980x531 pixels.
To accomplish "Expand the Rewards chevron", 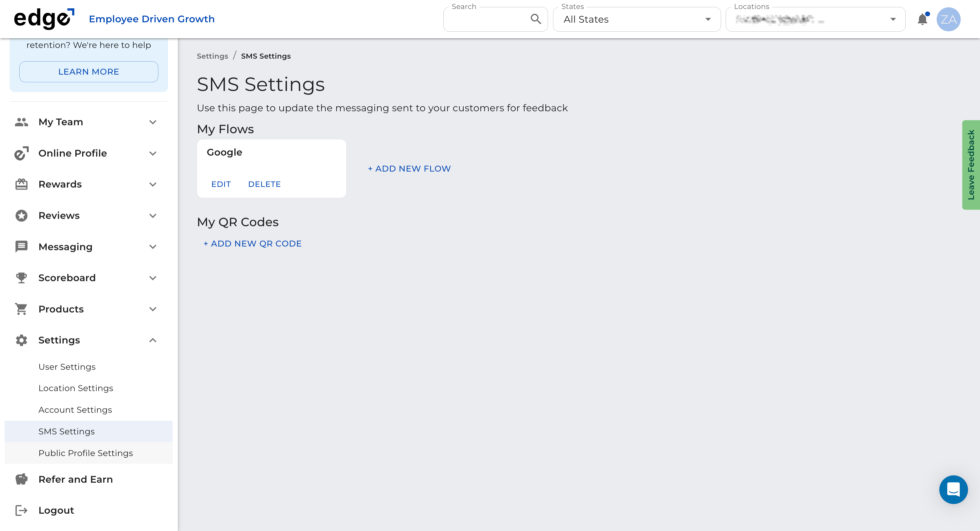I will tap(153, 185).
